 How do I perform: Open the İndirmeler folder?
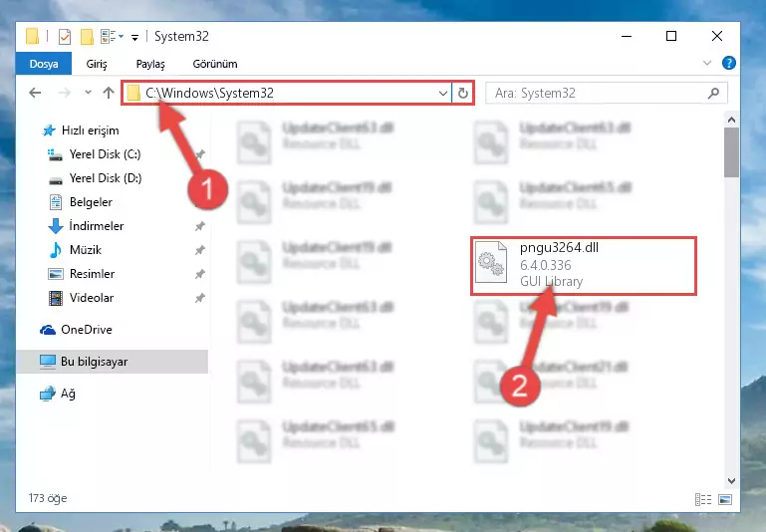(x=97, y=226)
